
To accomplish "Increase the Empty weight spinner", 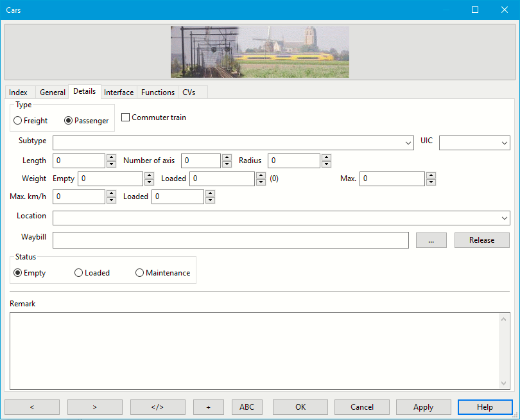I will tap(149, 175).
